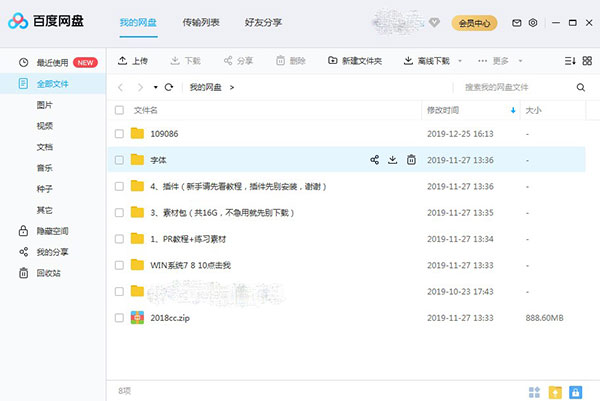Check the select-all box in header
This screenshot has width=600, height=401.
point(119,110)
